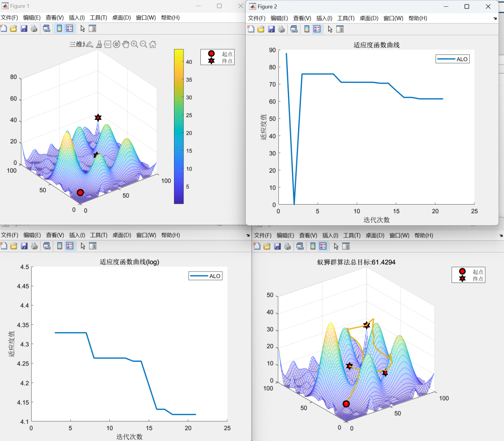Click Link Plot icon in Figure 1 toolbar
The image size is (504, 441).
click(46, 28)
